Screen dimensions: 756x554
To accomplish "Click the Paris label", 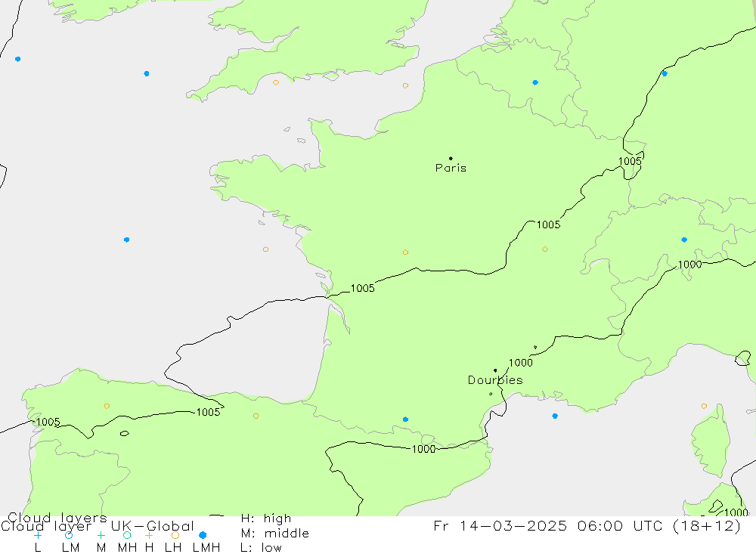I will pyautogui.click(x=451, y=169).
